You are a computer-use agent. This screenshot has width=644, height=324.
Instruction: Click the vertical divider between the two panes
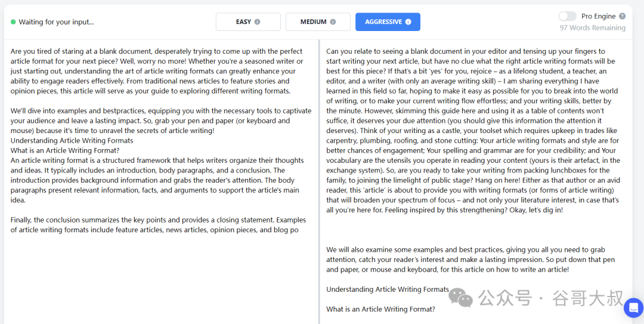[319, 181]
